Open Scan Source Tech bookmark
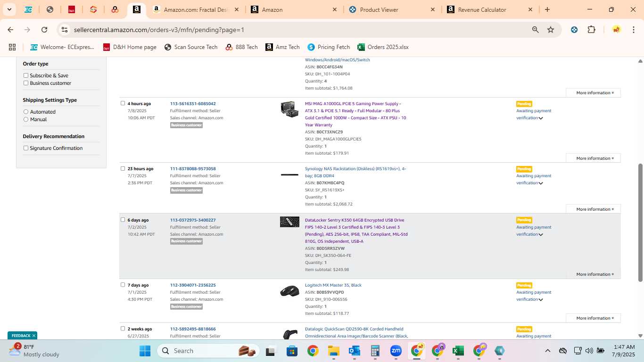This screenshot has height=362, width=644. coord(191,47)
